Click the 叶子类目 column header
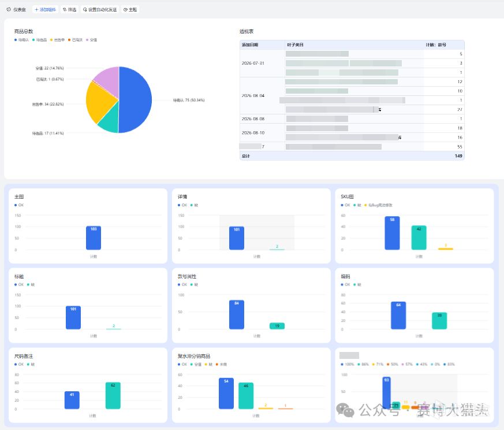The width and height of the screenshot is (504, 430). click(295, 45)
